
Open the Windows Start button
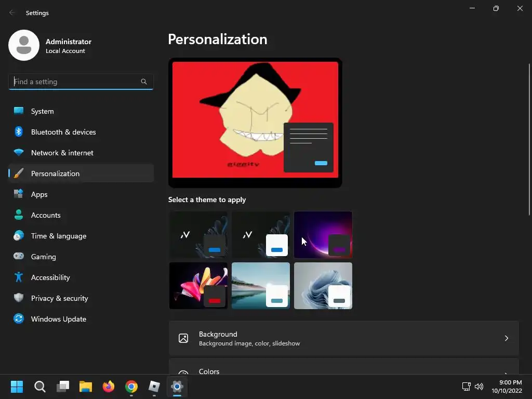[x=17, y=387]
